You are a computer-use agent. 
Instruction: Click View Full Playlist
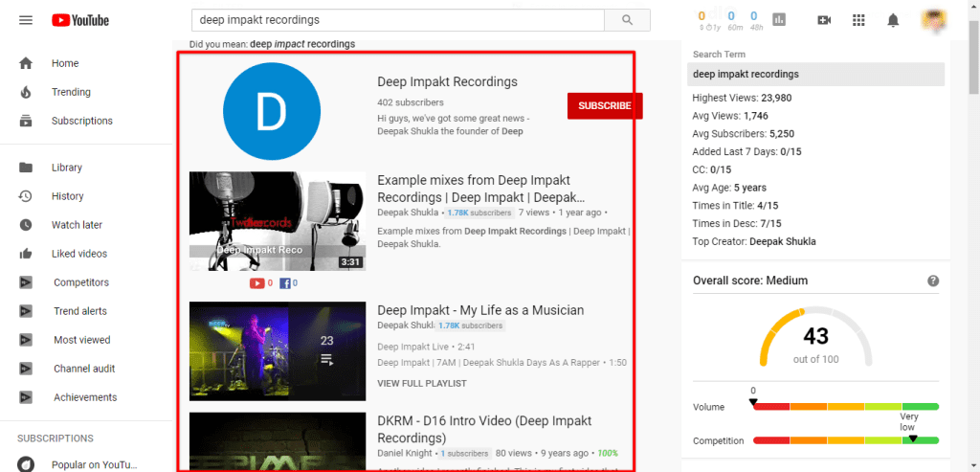point(422,383)
